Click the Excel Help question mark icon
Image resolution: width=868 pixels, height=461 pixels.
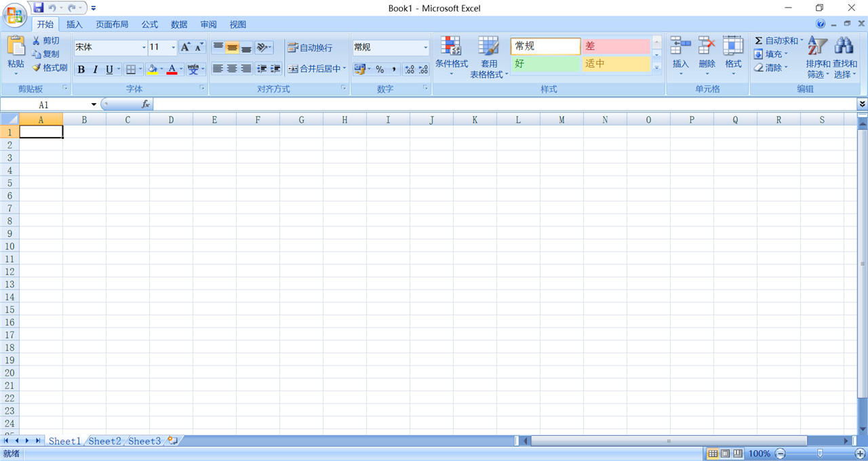(821, 24)
